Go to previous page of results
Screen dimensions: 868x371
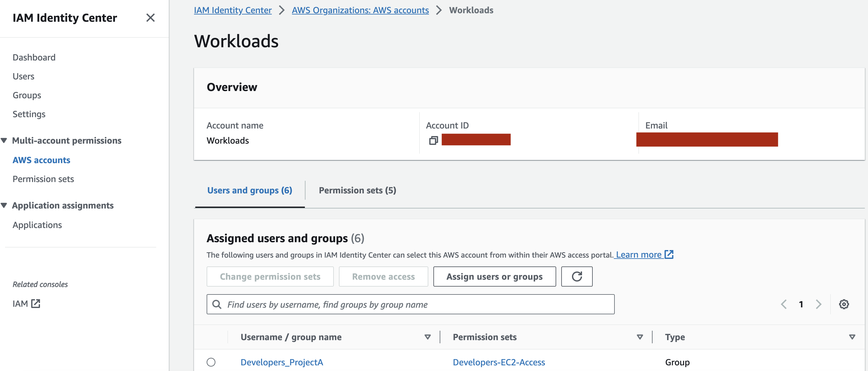pyautogui.click(x=783, y=304)
